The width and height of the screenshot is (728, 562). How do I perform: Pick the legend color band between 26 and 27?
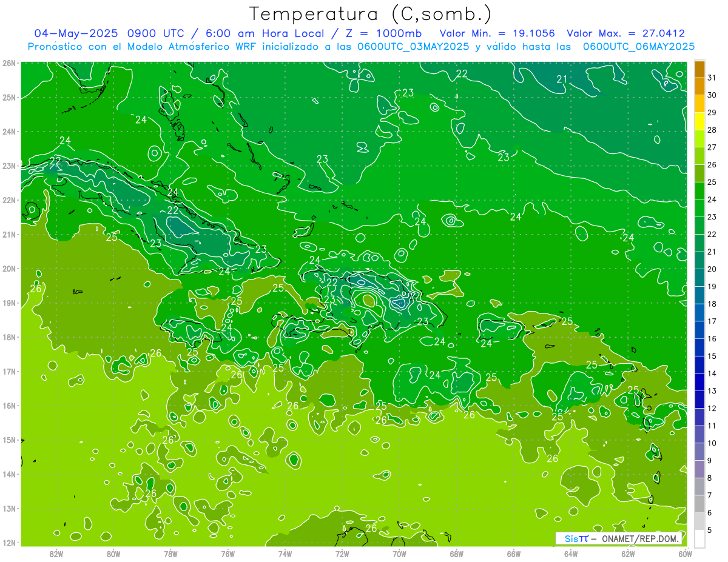click(x=700, y=156)
